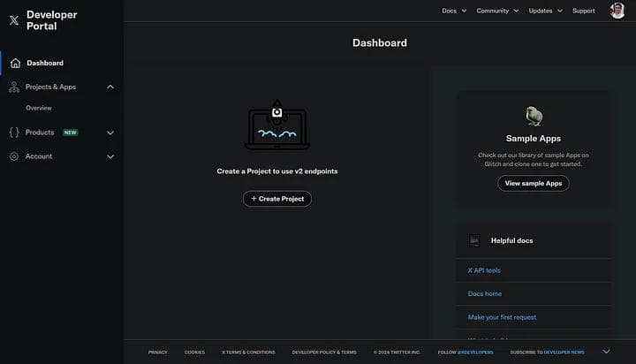
Task: Expand the Products section chevron
Action: coord(110,133)
